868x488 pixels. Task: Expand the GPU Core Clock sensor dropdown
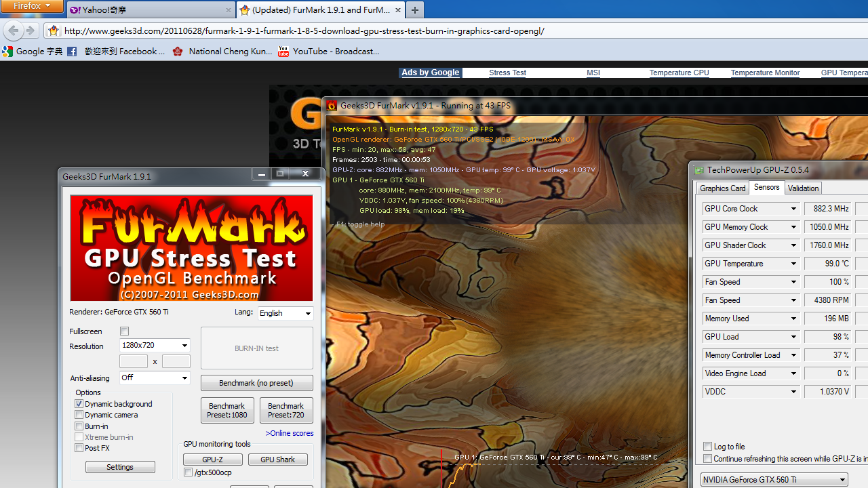point(793,209)
